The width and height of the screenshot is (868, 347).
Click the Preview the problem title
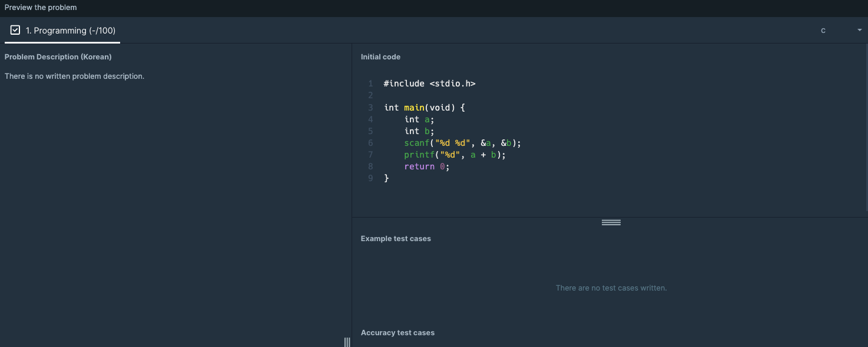pyautogui.click(x=41, y=8)
